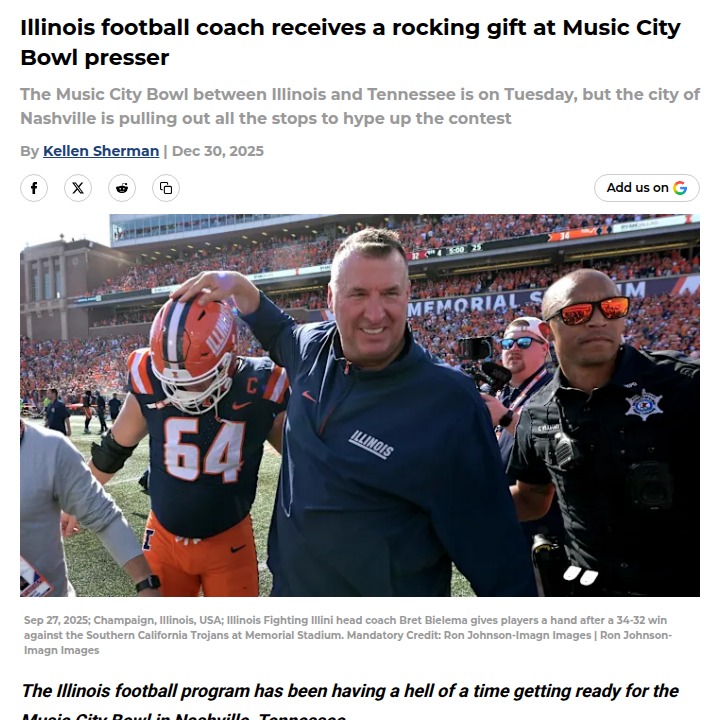Share the article on Reddit
Screen dimensions: 720x720
click(x=122, y=188)
